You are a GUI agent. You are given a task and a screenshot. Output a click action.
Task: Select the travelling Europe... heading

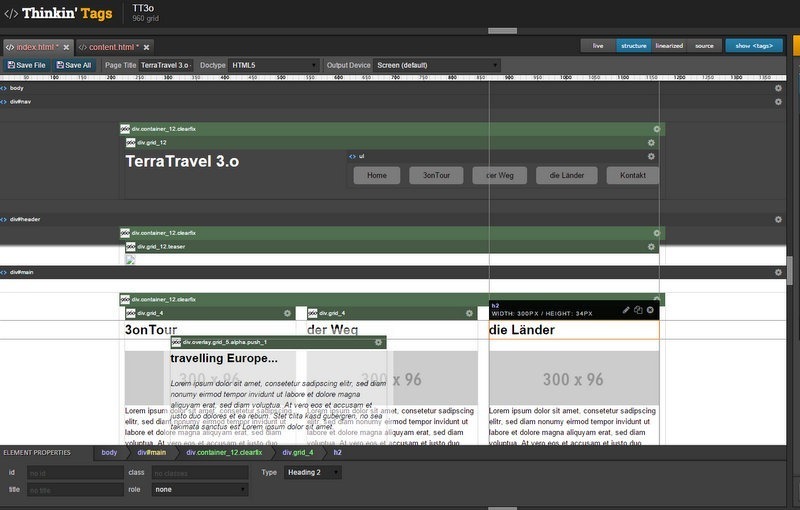pyautogui.click(x=224, y=358)
